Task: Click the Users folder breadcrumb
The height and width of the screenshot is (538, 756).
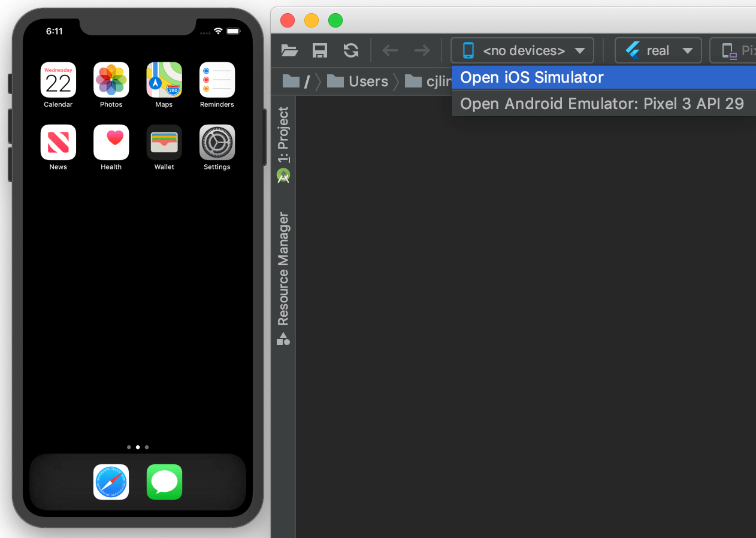Action: click(358, 81)
